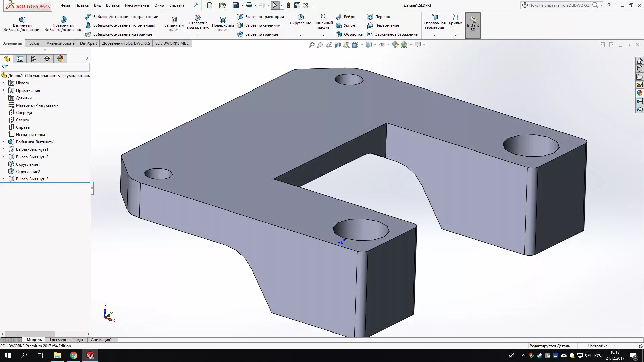
Task: Choose Бобышка/основание по сечениям tool
Action: tap(120, 25)
